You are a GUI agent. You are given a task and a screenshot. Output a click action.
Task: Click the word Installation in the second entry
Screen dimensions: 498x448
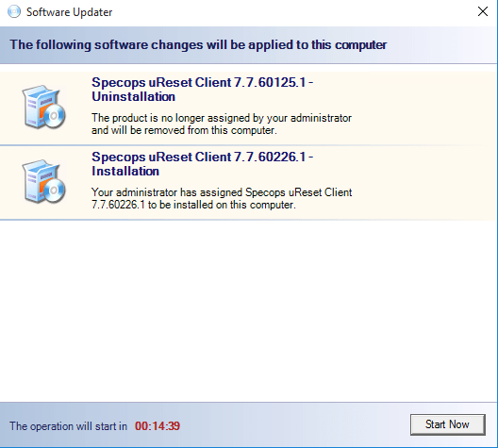pos(125,172)
